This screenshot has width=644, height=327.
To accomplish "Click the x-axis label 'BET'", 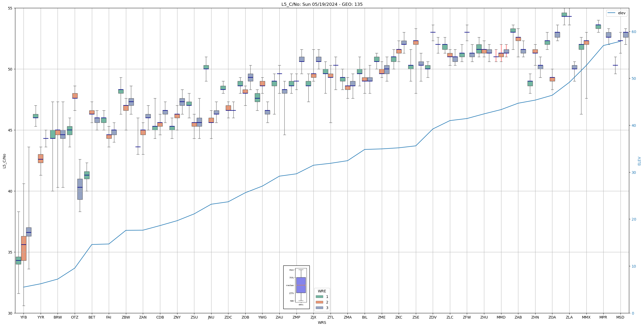I will pos(92,317).
